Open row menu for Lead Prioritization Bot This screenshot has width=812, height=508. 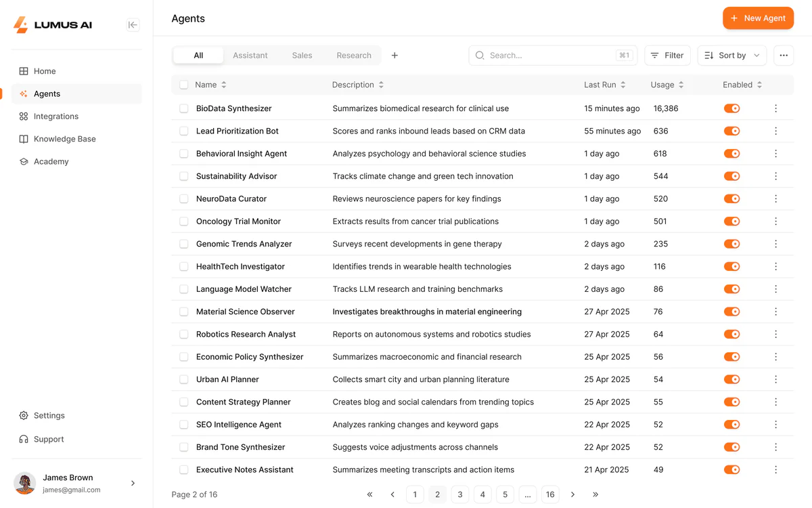coord(775,131)
